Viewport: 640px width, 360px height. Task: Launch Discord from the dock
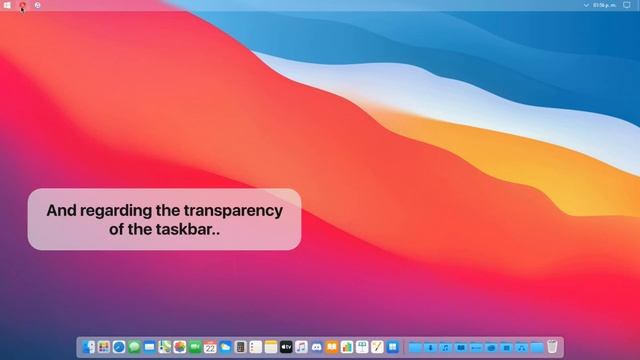316,347
